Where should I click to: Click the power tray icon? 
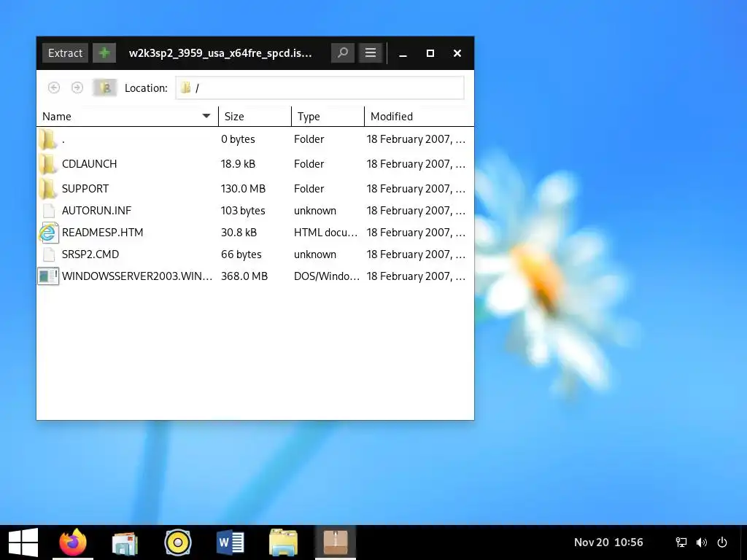722,542
